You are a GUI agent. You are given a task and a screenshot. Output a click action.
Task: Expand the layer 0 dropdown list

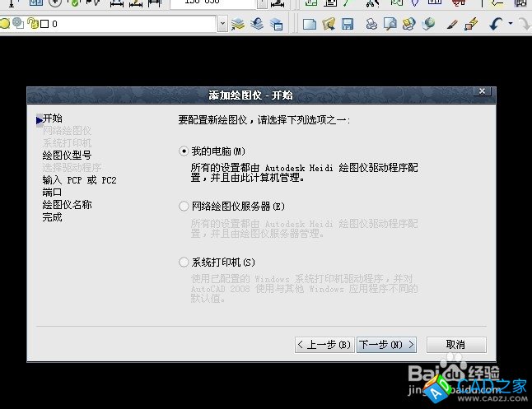pyautogui.click(x=223, y=24)
